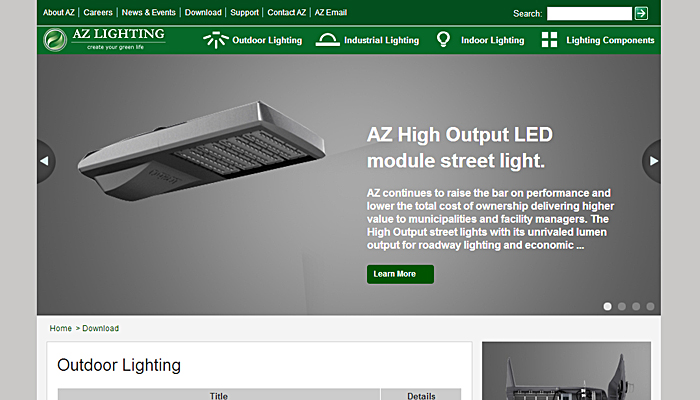
Task: Click the Learn More button
Action: [x=400, y=274]
